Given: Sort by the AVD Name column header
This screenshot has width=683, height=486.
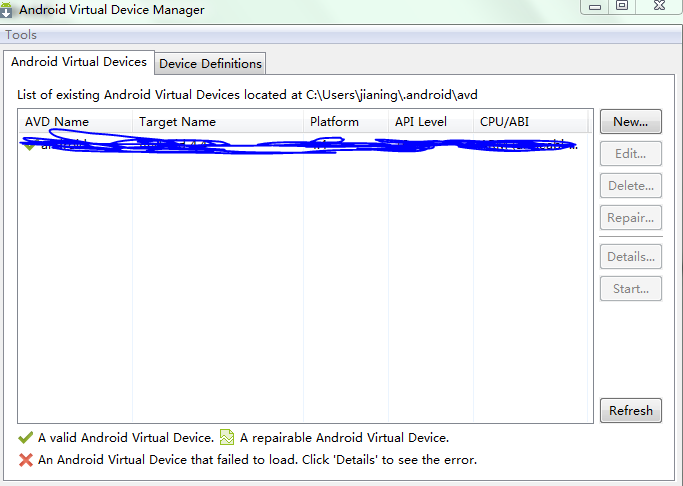Looking at the screenshot, I should pyautogui.click(x=75, y=122).
